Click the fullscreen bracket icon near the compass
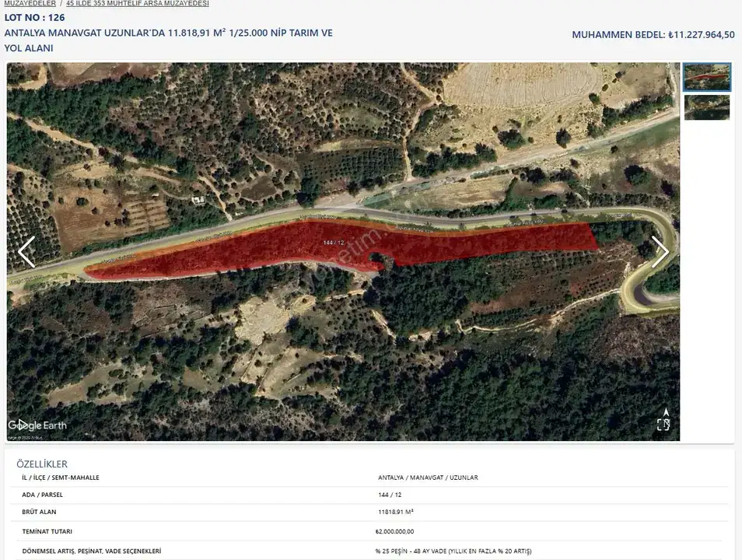 point(663,424)
